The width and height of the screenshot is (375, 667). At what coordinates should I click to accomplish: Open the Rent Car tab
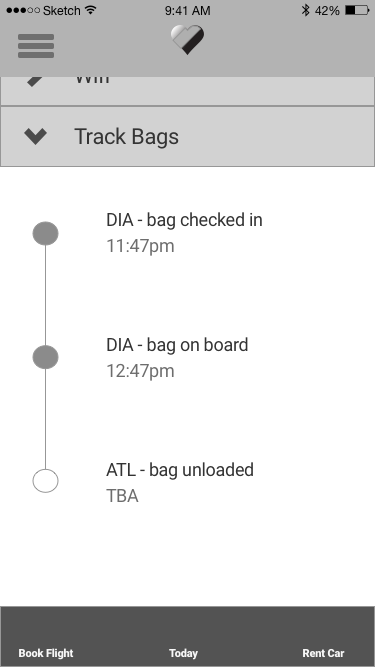click(323, 653)
